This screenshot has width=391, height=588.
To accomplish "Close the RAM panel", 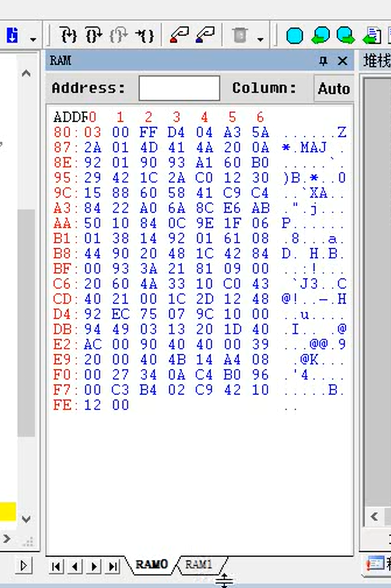I will [x=342, y=60].
